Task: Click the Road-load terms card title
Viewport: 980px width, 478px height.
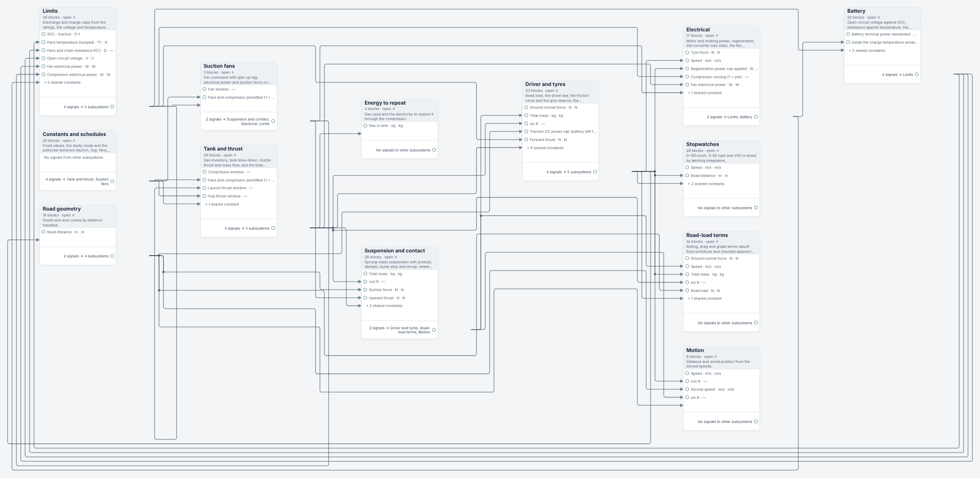Action: (707, 235)
